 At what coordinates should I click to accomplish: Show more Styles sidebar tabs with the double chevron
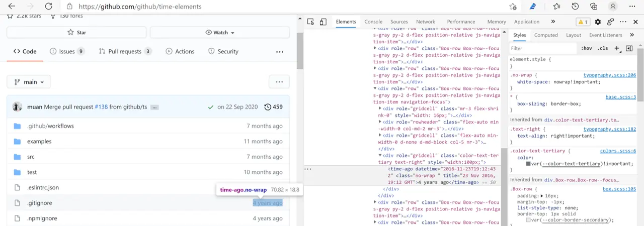pos(633,35)
